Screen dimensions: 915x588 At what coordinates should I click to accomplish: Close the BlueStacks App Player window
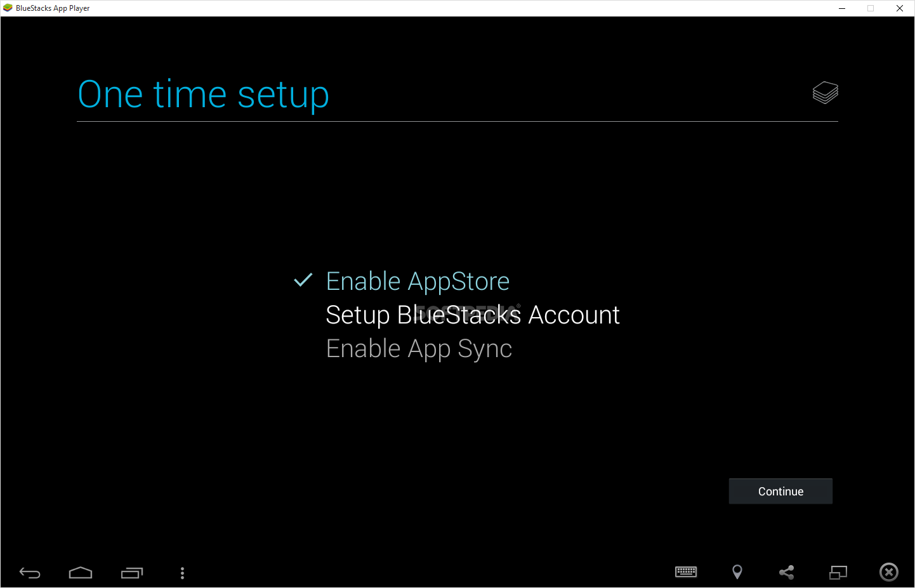click(x=900, y=8)
